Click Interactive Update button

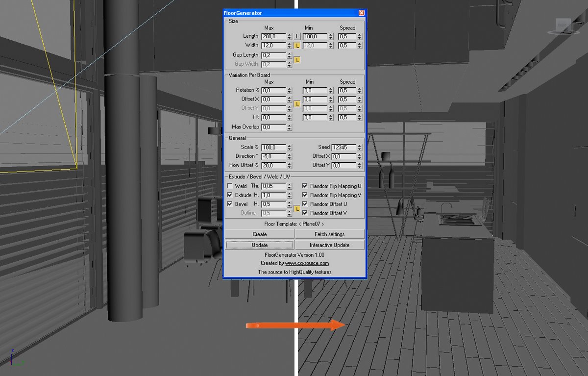point(330,245)
